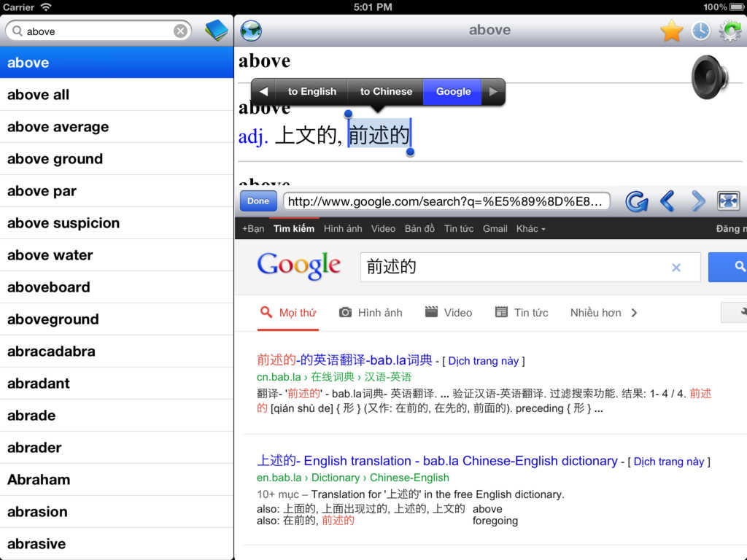The width and height of the screenshot is (747, 560).
Task: Choose 'Google' in popup menu
Action: pos(453,91)
